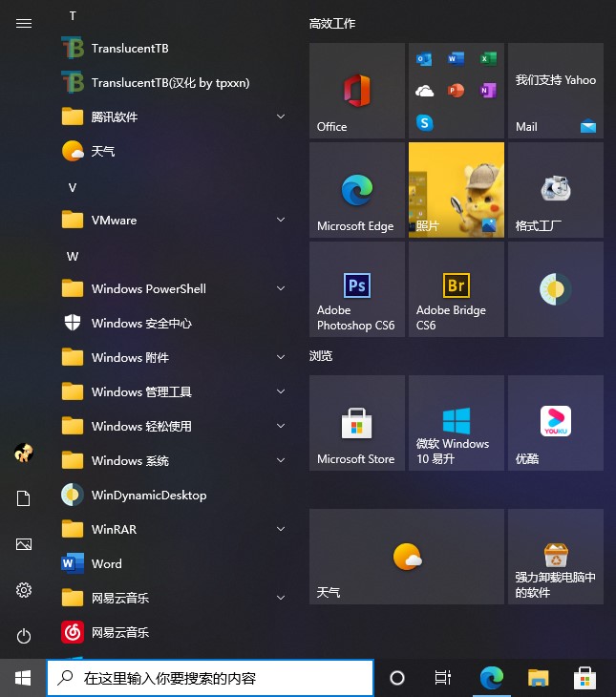Open the unlabeled WinDynamicDesktop sun tile
Viewport: 616px width, 697px height.
coord(556,289)
